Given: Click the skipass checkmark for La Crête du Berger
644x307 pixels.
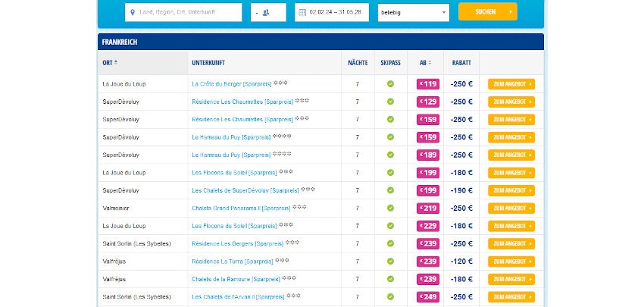Looking at the screenshot, I should tap(390, 84).
